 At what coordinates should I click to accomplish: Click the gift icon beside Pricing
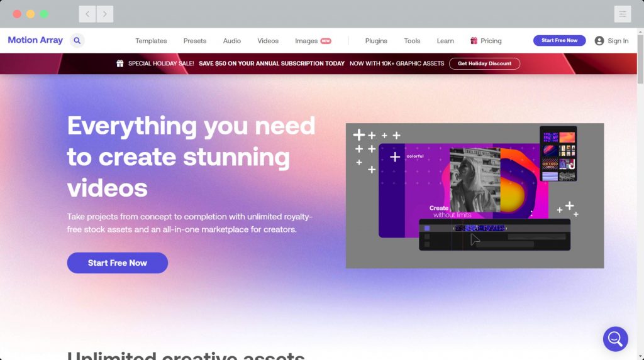click(474, 41)
